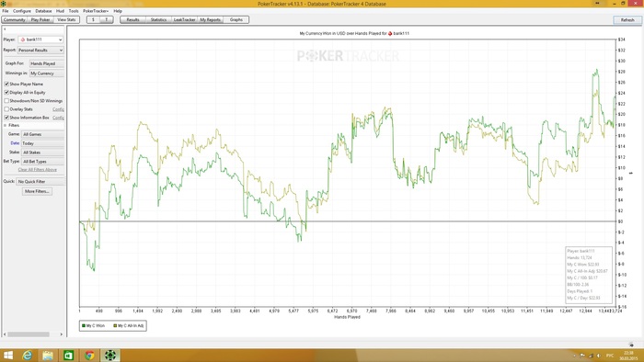644x362 pixels.
Task: Open the Tools menu
Action: click(74, 11)
